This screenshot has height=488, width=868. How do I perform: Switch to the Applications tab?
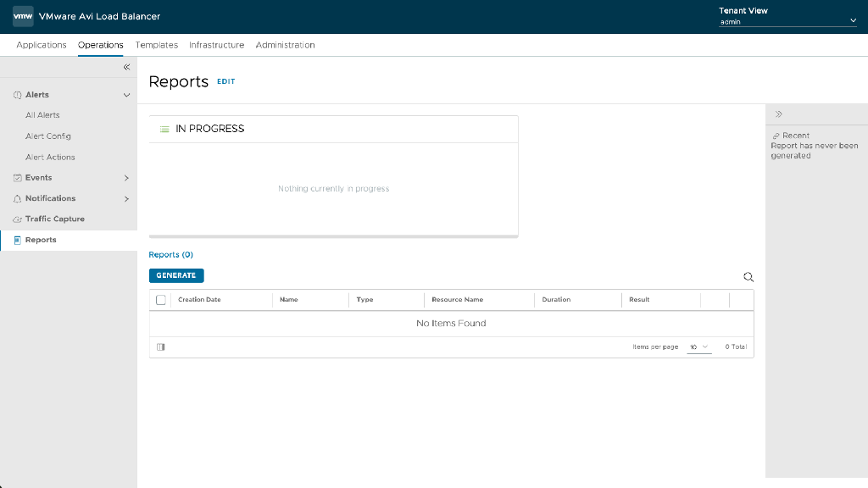(x=41, y=45)
